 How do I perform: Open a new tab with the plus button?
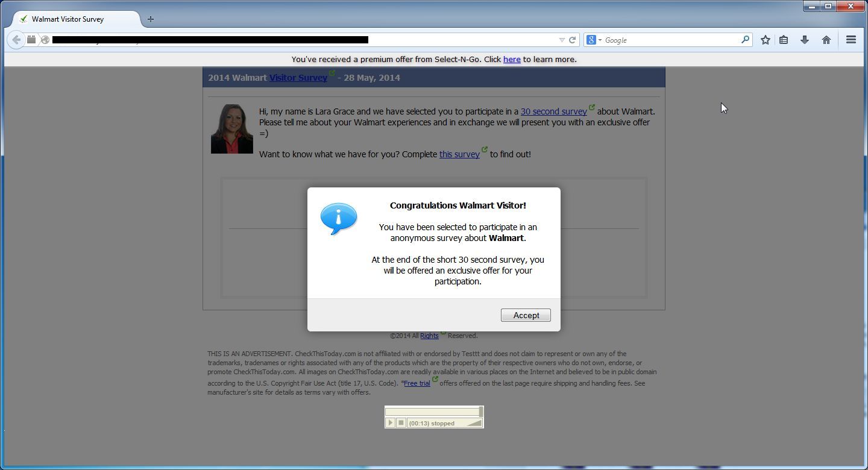[x=151, y=19]
